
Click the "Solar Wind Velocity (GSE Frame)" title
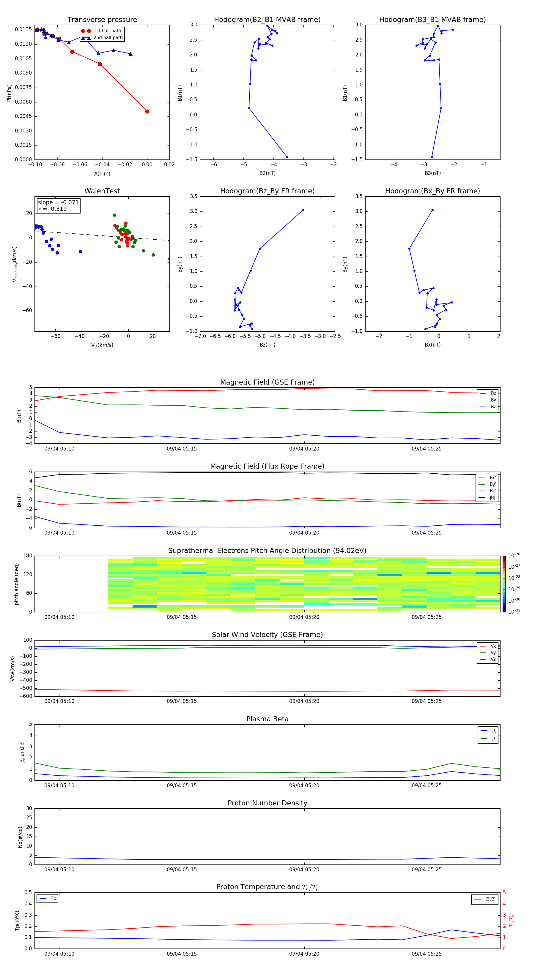pyautogui.click(x=267, y=635)
